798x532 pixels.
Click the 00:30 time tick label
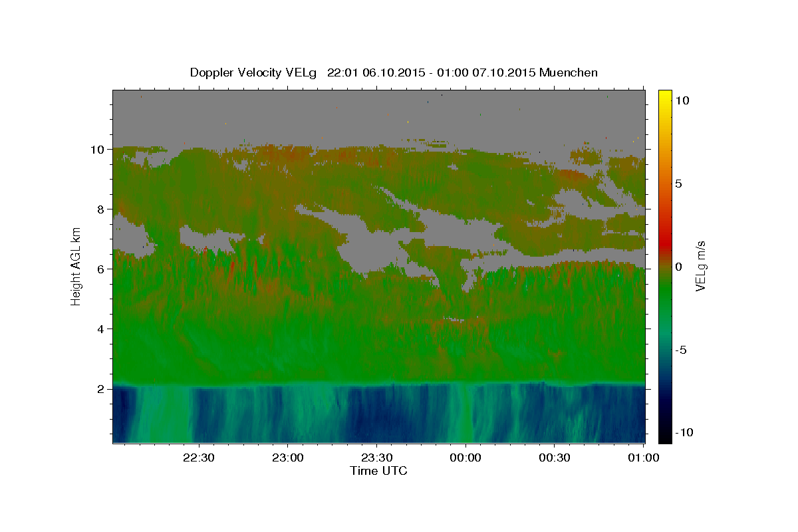coord(555,458)
